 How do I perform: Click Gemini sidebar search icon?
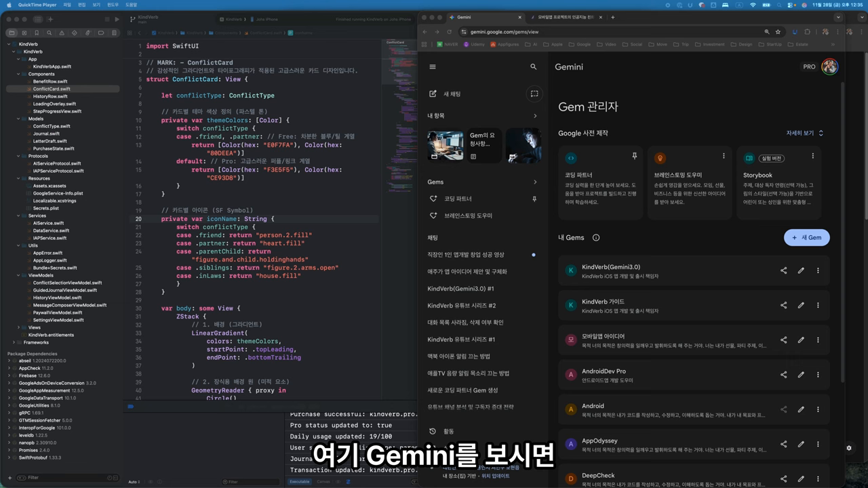[534, 66]
